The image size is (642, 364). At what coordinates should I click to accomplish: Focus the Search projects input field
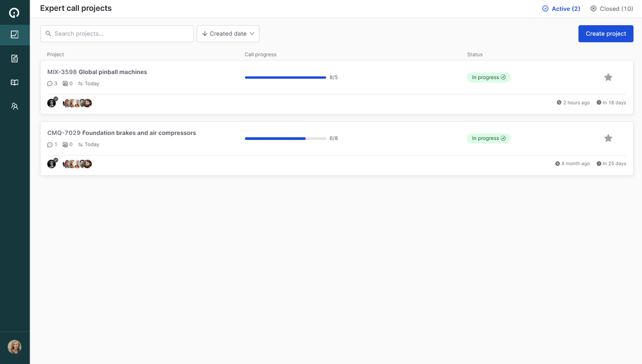point(117,33)
